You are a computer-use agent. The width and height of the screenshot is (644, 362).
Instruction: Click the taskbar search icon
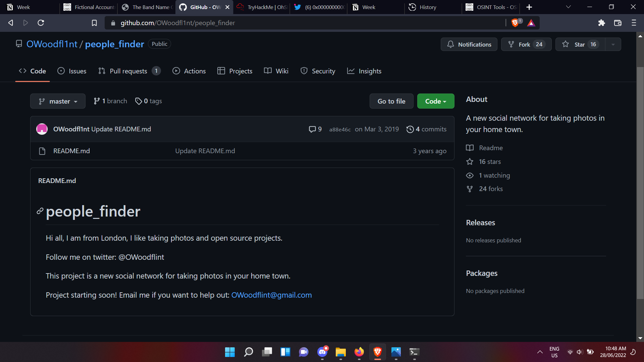coord(248,352)
